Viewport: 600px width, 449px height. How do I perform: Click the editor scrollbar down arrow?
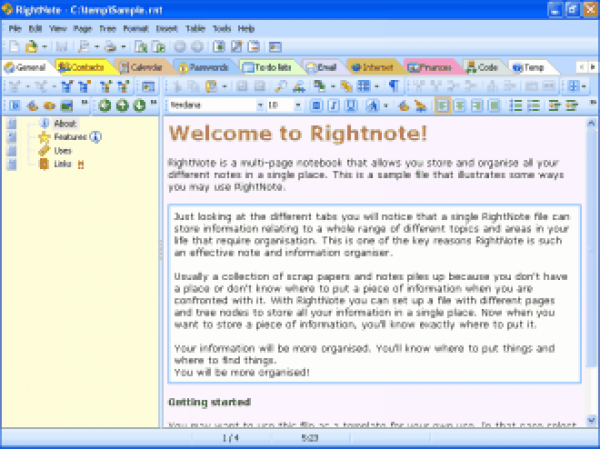[591, 420]
